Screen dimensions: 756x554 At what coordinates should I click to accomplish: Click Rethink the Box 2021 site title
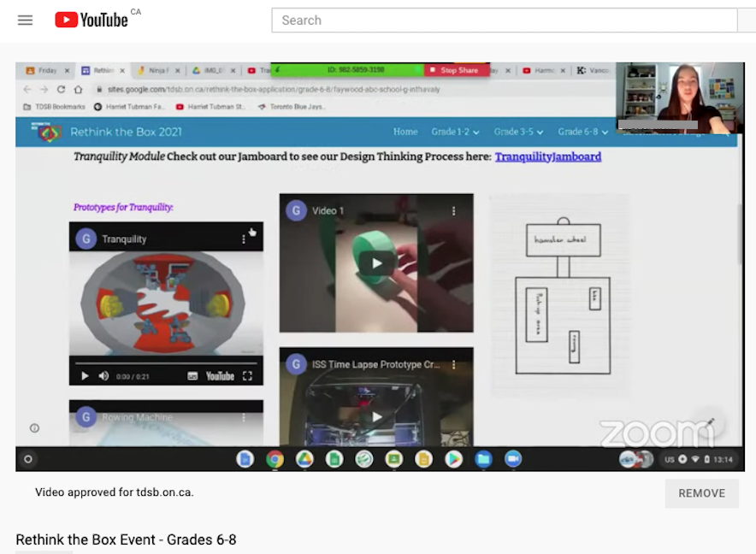[126, 132]
